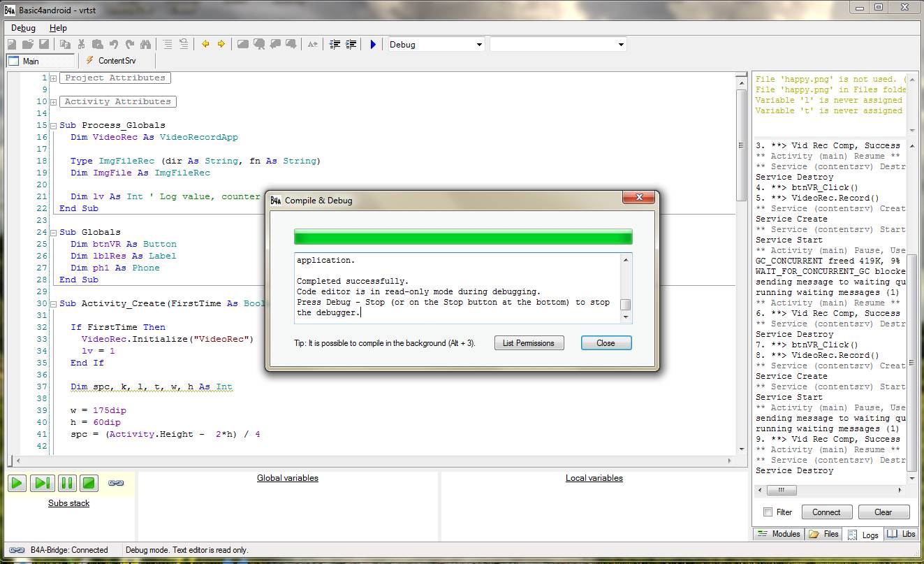Image resolution: width=924 pixels, height=564 pixels.
Task: Click the Undo arrow icon
Action: pyautogui.click(x=114, y=44)
